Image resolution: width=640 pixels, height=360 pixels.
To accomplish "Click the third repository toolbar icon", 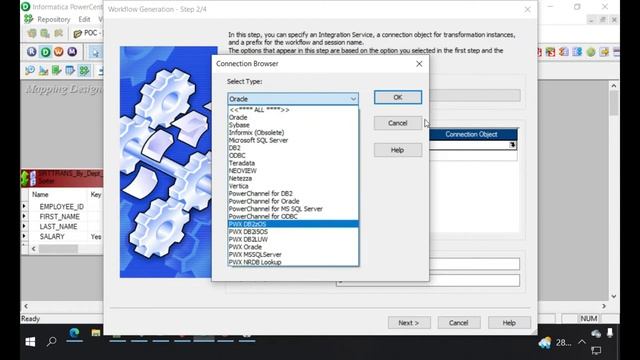I will pos(58,33).
